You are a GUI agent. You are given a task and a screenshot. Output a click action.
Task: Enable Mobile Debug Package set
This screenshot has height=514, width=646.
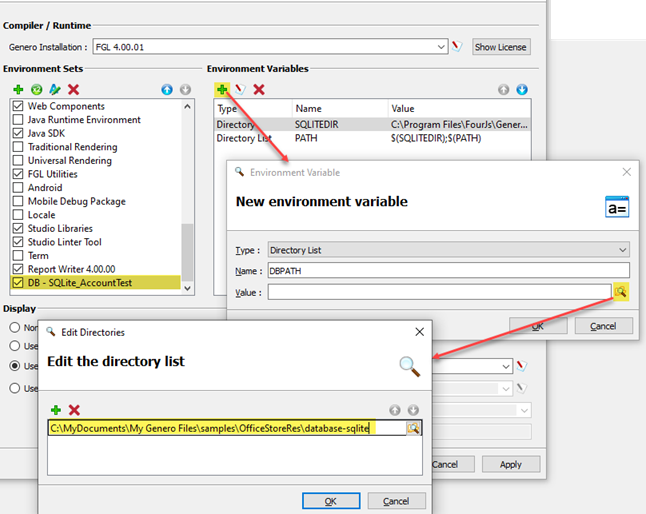[x=18, y=201]
